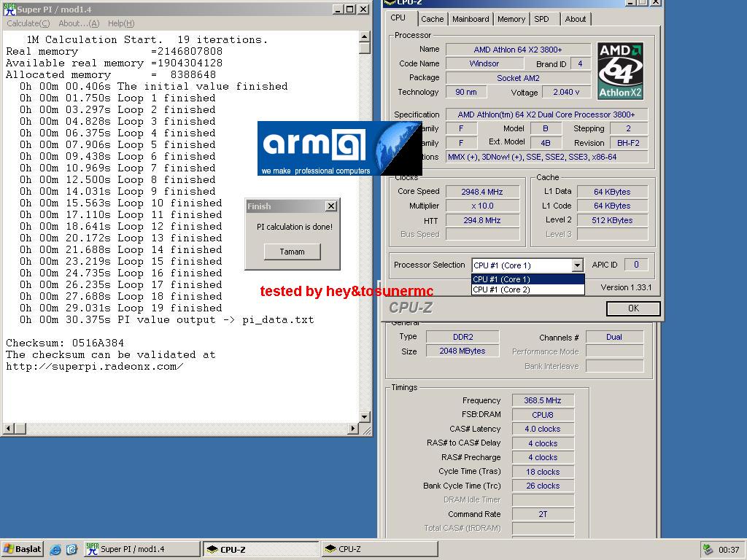Select the CPU tab in CPU-Z

[x=398, y=17]
